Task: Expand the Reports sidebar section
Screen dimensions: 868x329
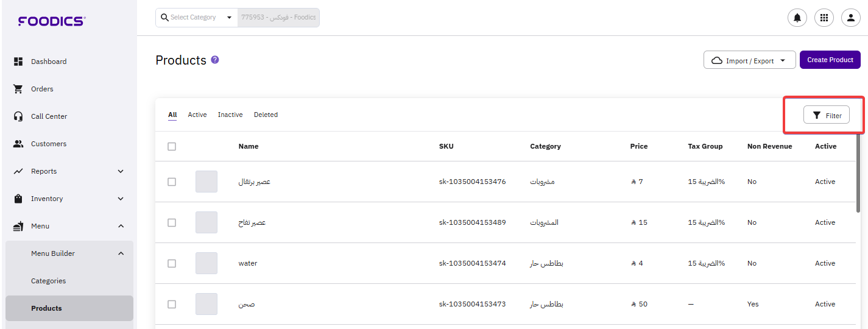Action: (121, 171)
